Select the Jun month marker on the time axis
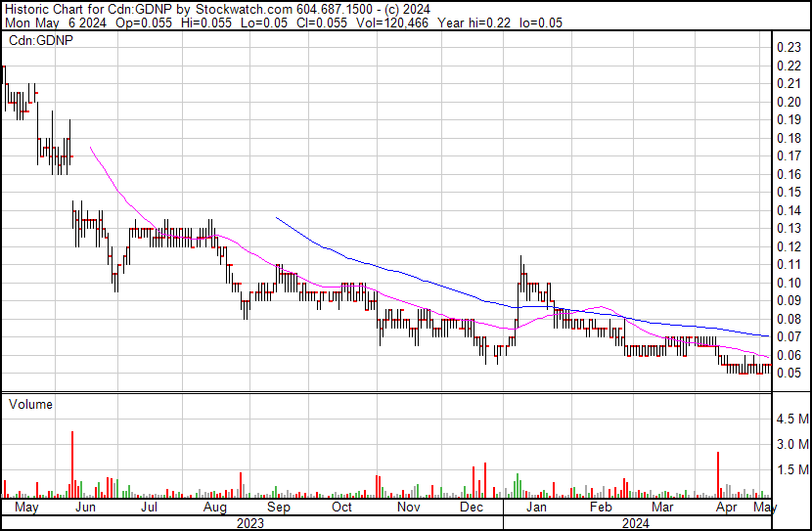812x531 pixels. (84, 509)
